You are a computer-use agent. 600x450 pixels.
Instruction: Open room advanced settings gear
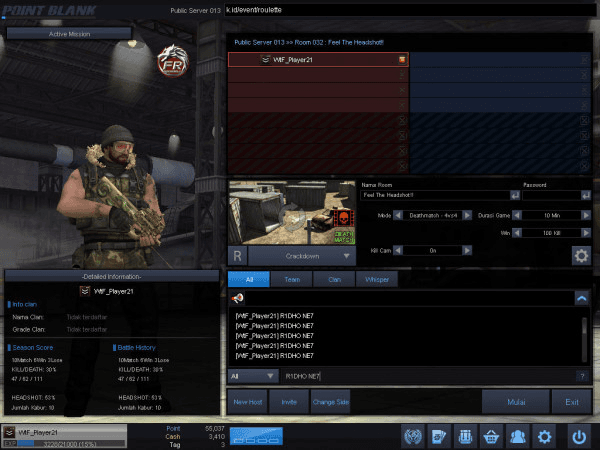point(581,256)
